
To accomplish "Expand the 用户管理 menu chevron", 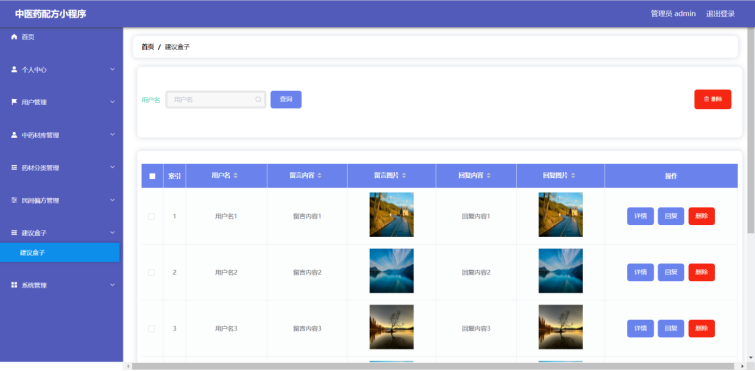I will [x=113, y=102].
